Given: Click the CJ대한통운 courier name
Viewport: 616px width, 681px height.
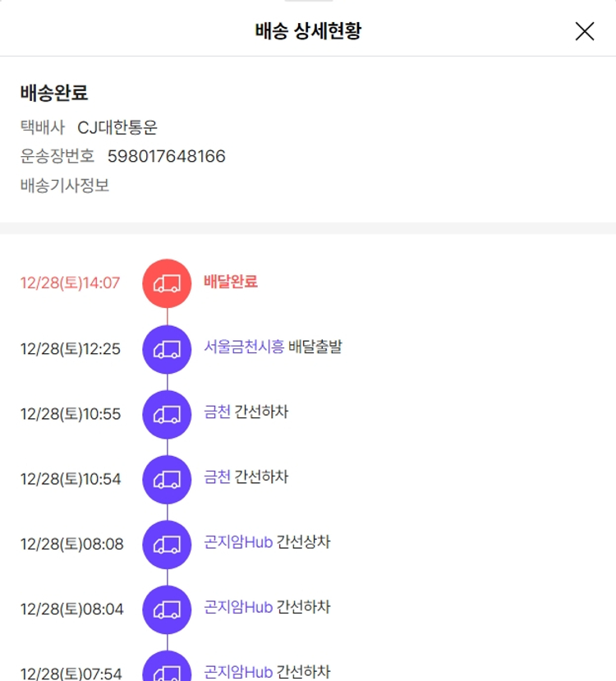Looking at the screenshot, I should [x=117, y=127].
